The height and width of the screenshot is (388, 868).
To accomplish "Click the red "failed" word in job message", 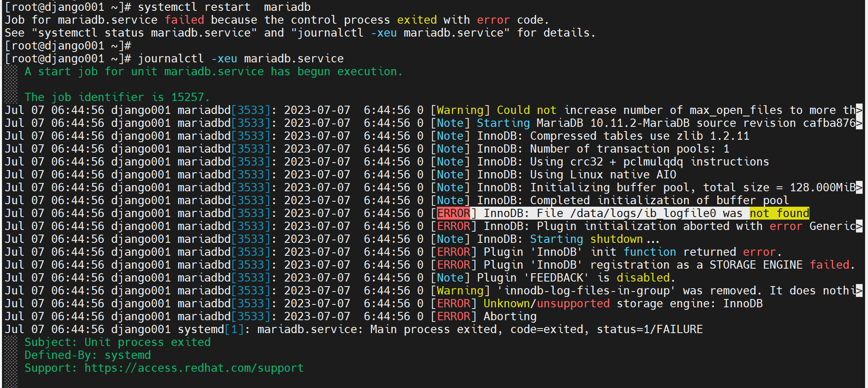I will click(x=184, y=20).
